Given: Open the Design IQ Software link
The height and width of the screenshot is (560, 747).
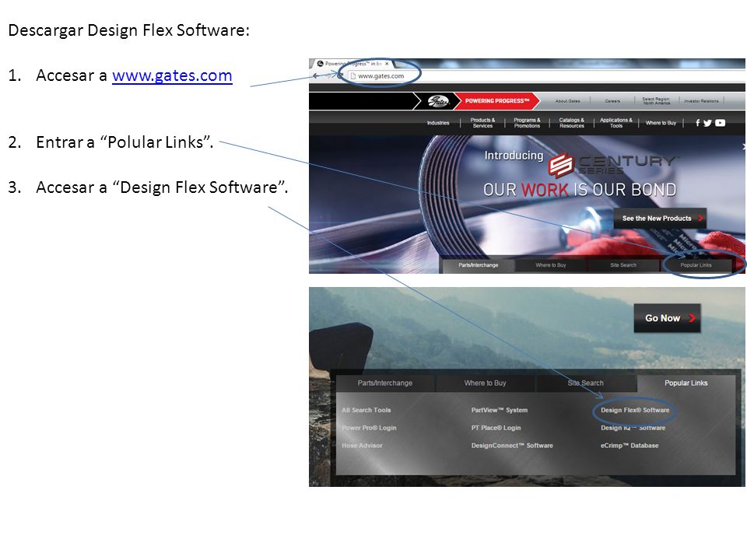Looking at the screenshot, I should (633, 428).
